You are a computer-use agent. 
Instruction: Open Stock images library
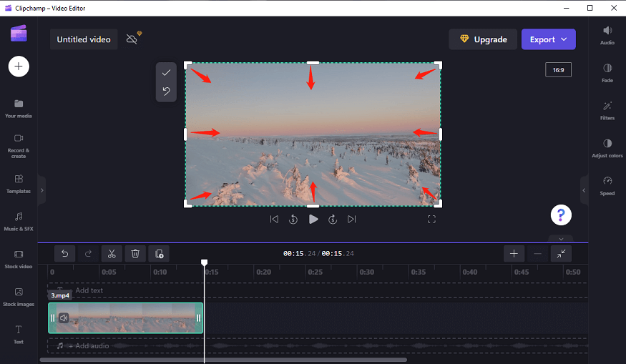[x=19, y=297]
